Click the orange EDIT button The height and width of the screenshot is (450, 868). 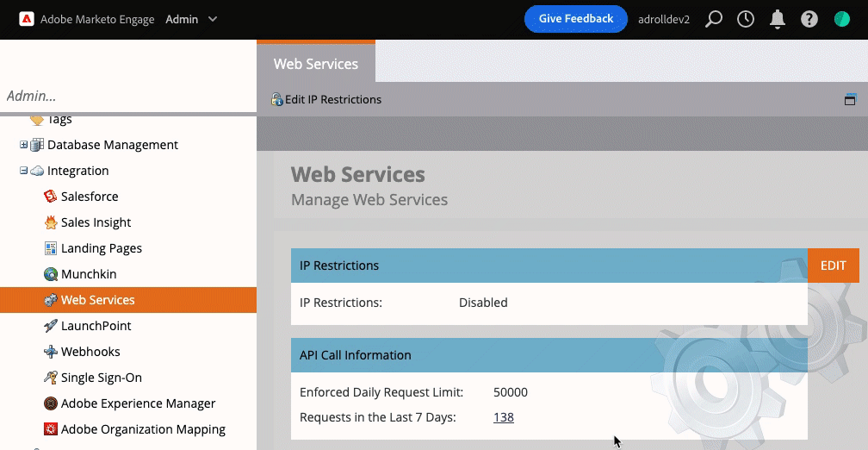point(834,266)
